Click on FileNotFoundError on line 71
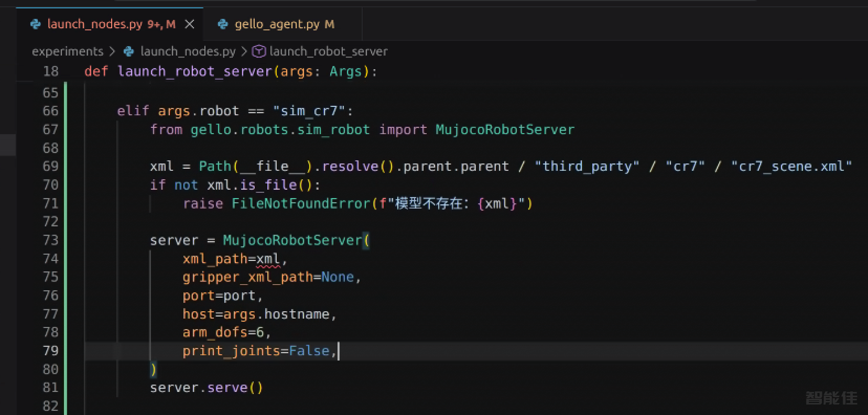Viewport: 868px width, 415px height. tap(301, 203)
